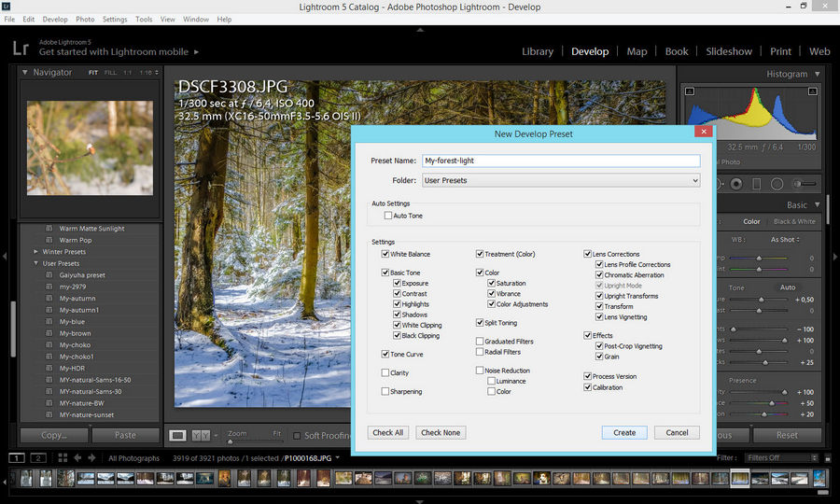Click the toolbar Zoom slider
This screenshot has height=504, width=840.
(255, 441)
